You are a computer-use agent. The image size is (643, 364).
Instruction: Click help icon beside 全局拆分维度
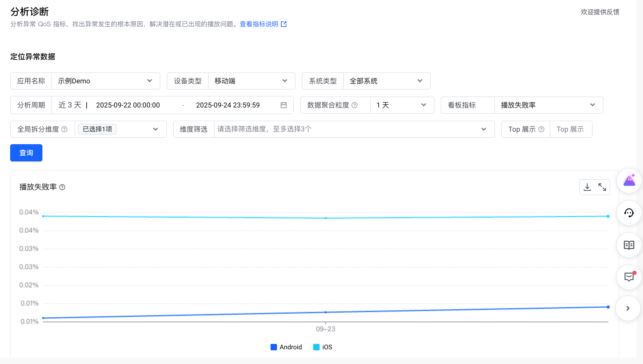coord(64,129)
